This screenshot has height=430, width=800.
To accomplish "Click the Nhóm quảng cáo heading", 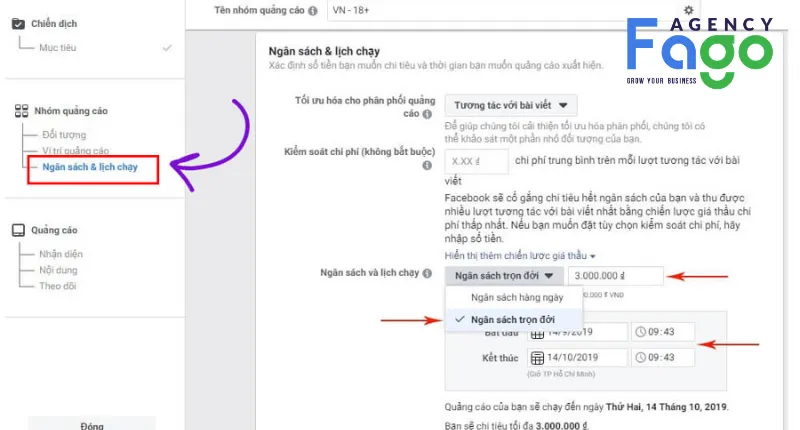I will coord(71,111).
